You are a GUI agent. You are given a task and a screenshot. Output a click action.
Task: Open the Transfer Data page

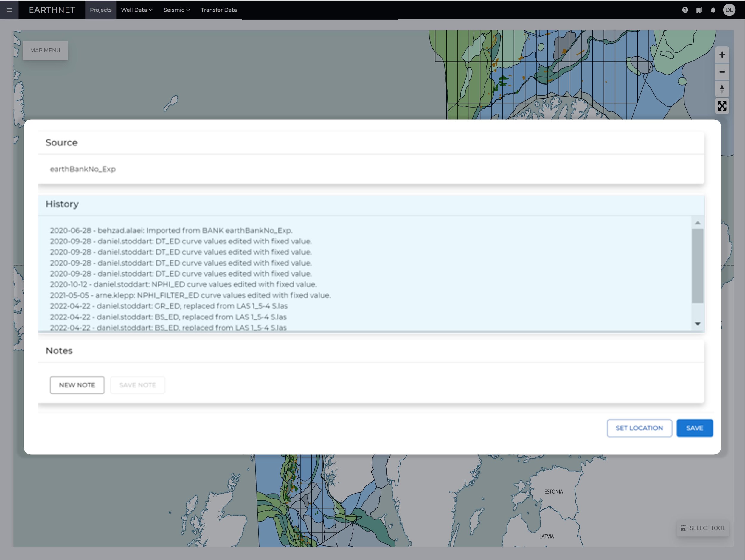(218, 10)
